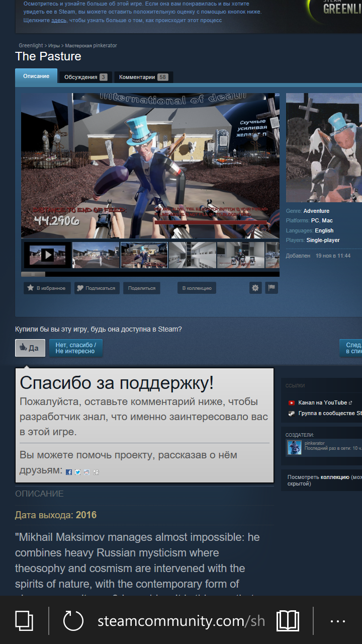Viewport: 362px width, 644px height.
Task: Click the Спасибо за поддержку! heading
Action: (117, 383)
